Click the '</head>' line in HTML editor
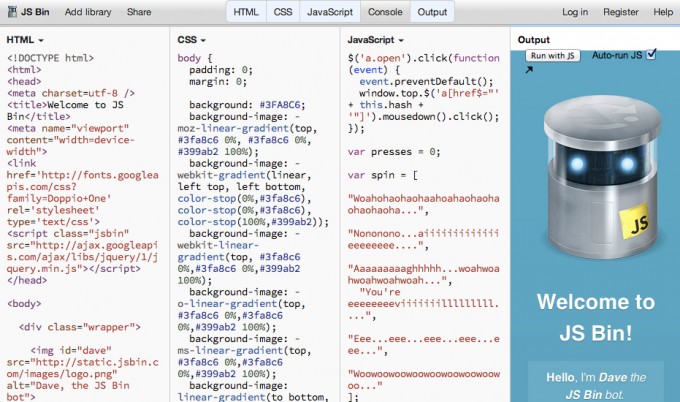This screenshot has width=680, height=402. tap(27, 280)
